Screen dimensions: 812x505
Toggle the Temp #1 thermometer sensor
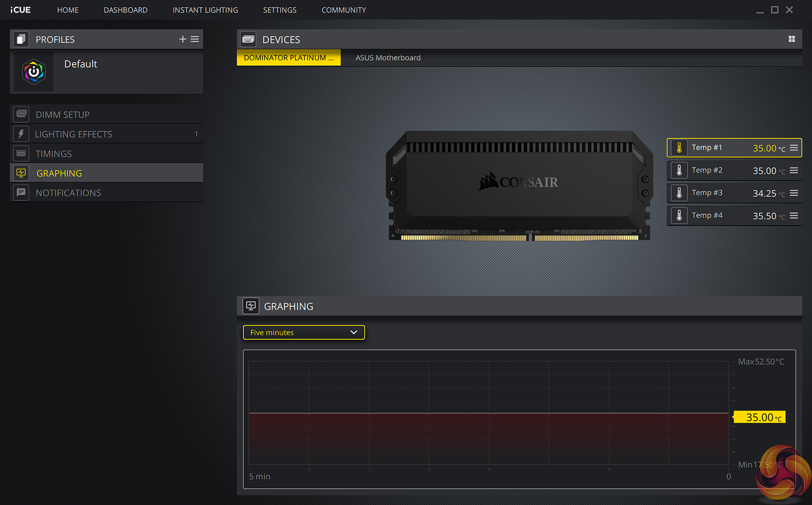click(679, 148)
